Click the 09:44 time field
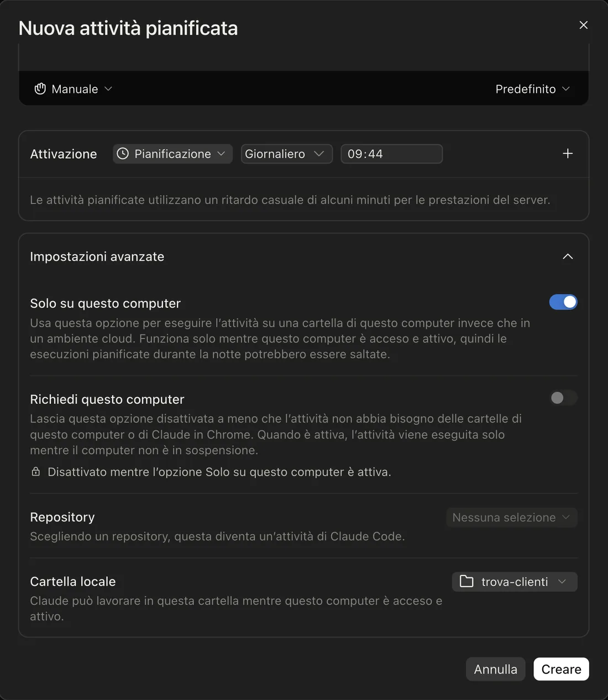The image size is (608, 700). pyautogui.click(x=391, y=154)
